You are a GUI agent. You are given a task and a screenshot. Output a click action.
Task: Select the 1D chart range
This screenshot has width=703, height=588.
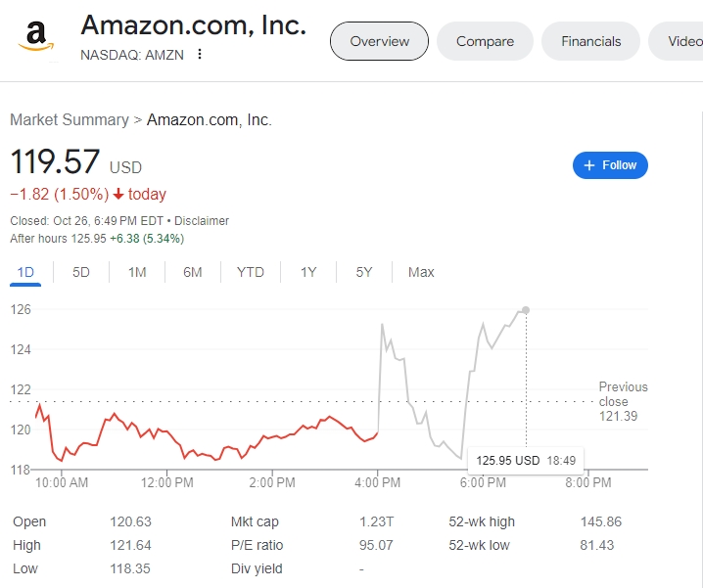tap(25, 272)
